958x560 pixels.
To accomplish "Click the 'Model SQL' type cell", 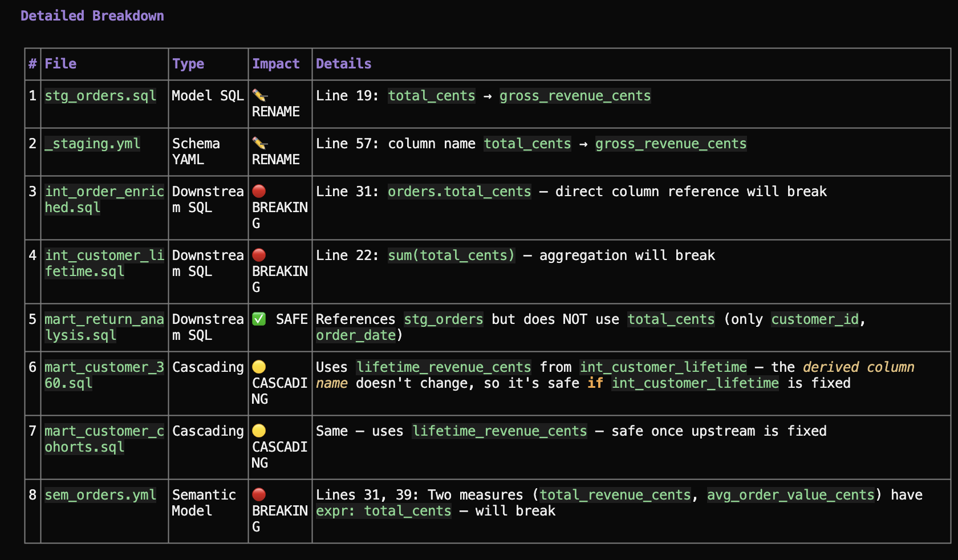I will point(208,96).
